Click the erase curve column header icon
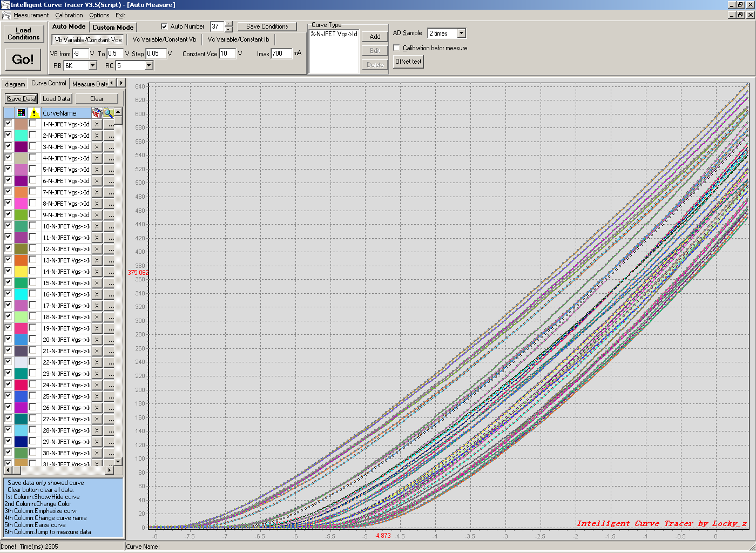Viewport: 756px width, 553px height. coord(97,113)
